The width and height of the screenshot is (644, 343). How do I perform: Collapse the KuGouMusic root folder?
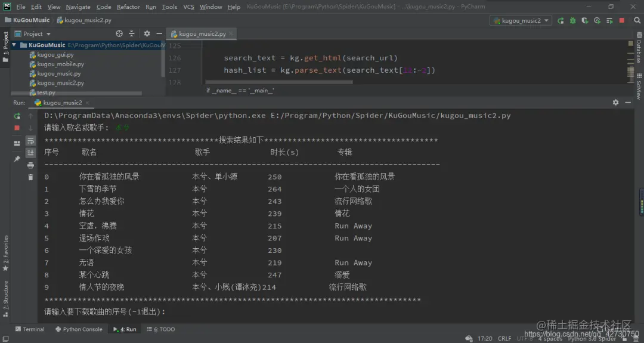point(14,45)
